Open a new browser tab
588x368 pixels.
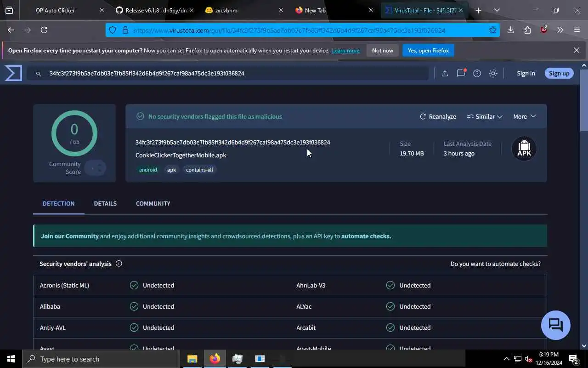tap(478, 10)
